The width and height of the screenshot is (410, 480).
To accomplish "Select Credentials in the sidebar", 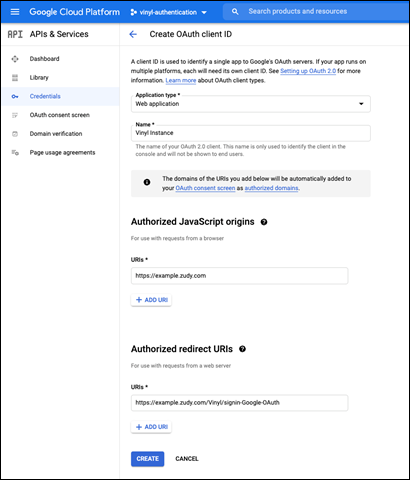I will (x=60, y=96).
